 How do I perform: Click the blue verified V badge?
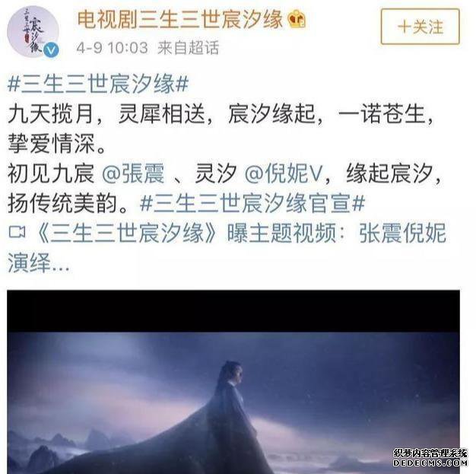pos(51,50)
